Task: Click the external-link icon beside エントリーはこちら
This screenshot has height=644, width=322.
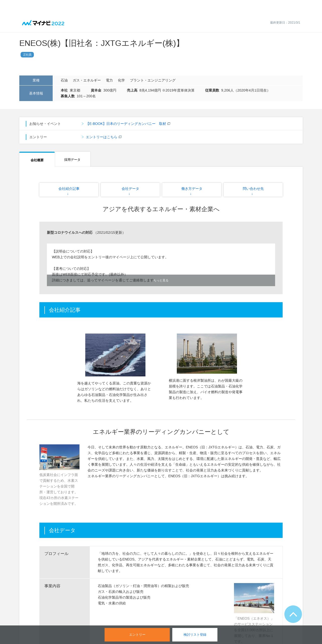Action: [120, 137]
